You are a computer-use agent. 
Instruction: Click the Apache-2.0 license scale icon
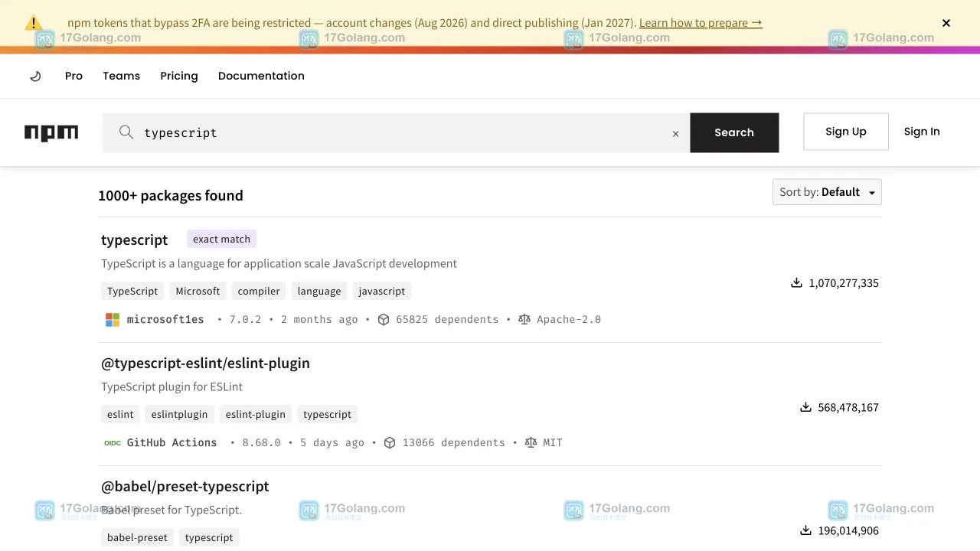[524, 320]
